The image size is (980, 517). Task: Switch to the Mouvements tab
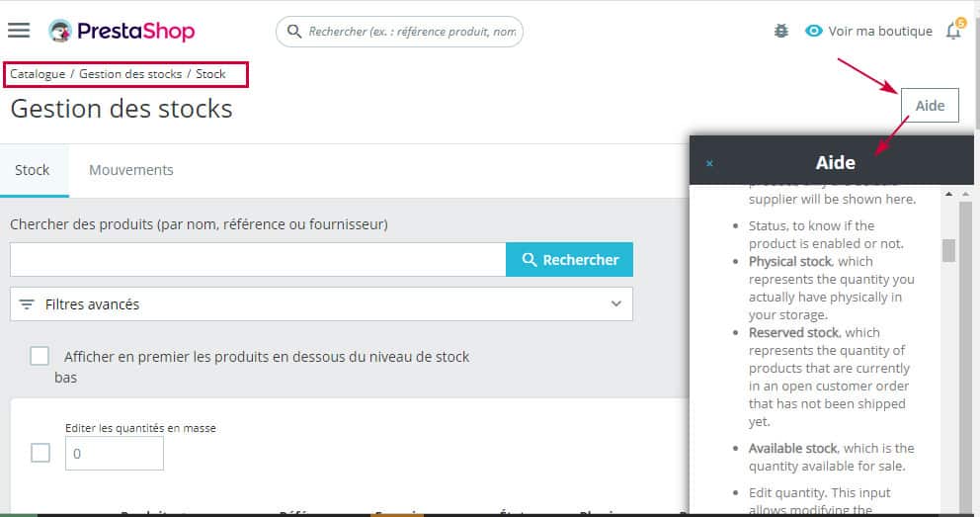coord(131,170)
